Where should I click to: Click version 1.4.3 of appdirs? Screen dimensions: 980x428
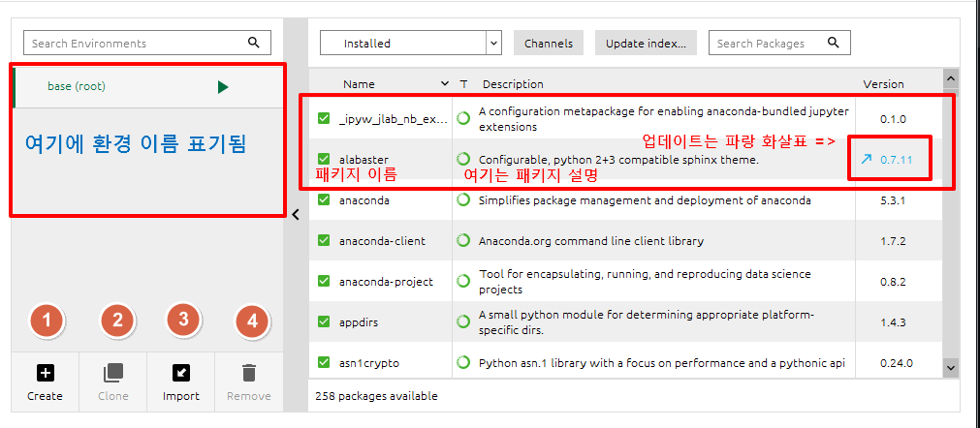coord(893,322)
